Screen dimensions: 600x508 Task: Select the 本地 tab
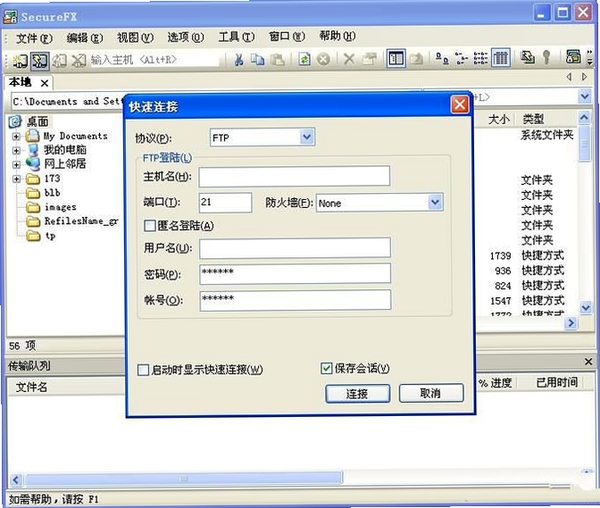[20, 82]
